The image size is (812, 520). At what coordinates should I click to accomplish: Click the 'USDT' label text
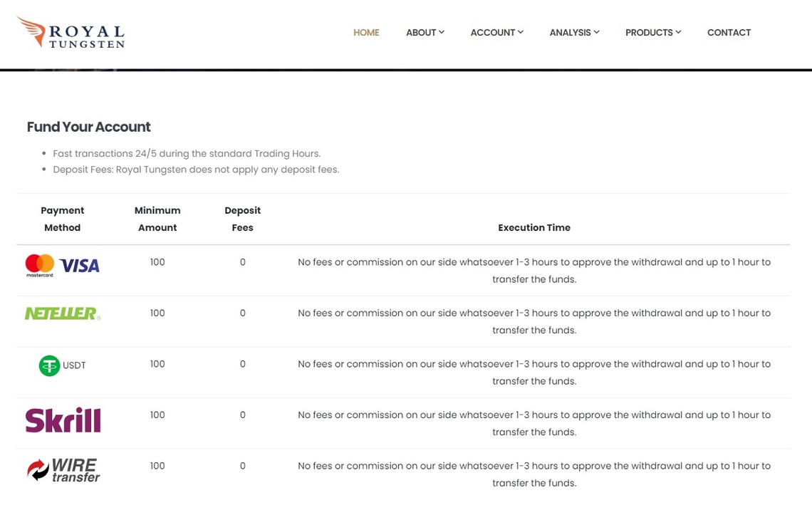pos(74,365)
